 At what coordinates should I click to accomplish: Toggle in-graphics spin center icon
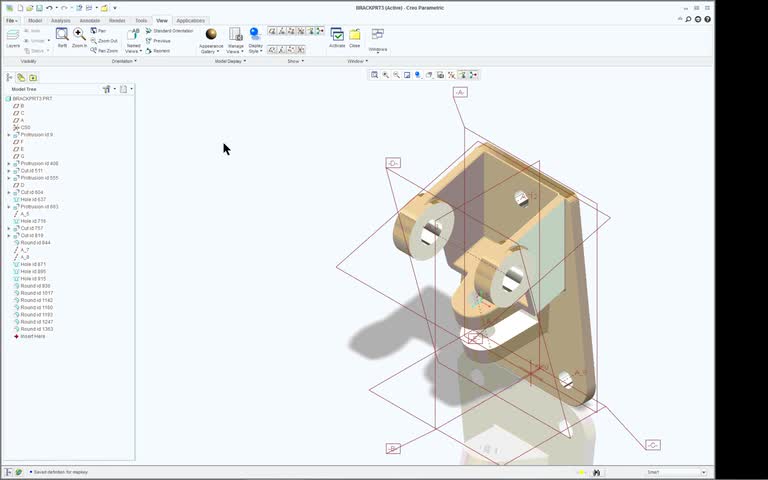474,75
